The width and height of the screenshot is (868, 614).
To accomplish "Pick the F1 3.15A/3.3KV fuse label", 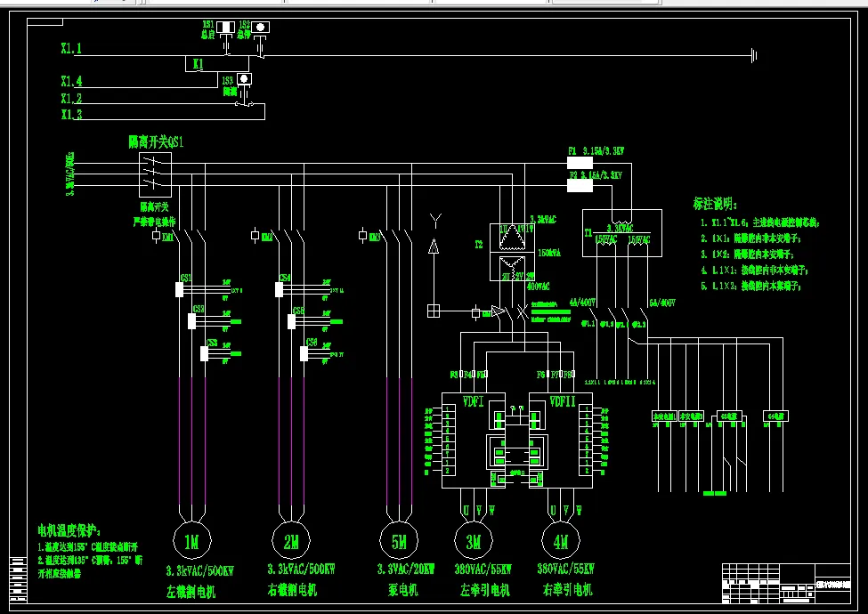I will [596, 151].
